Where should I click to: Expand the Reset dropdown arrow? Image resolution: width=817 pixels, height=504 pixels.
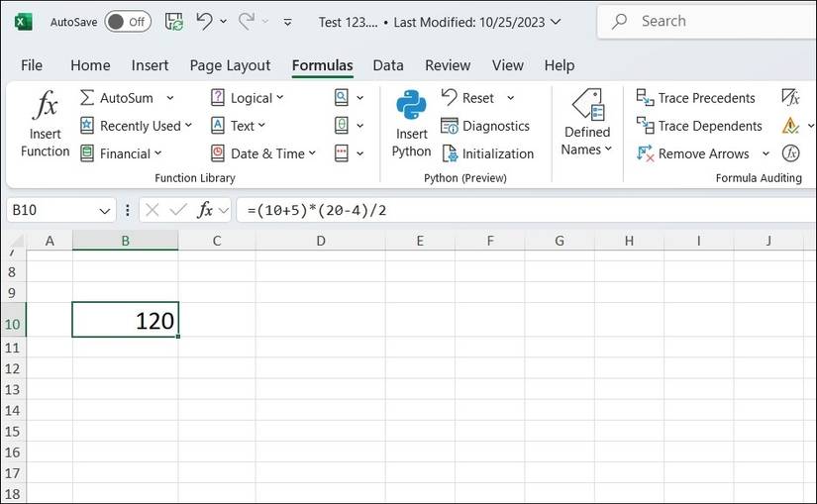pyautogui.click(x=511, y=97)
